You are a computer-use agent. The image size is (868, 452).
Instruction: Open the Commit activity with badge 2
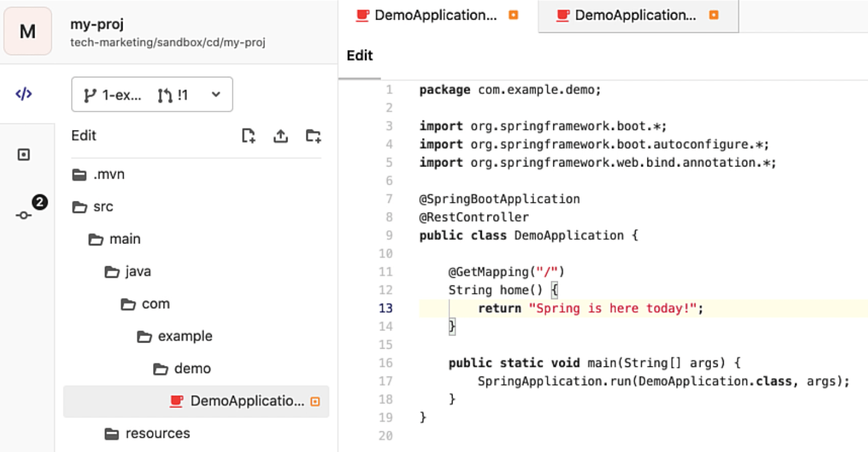point(23,215)
